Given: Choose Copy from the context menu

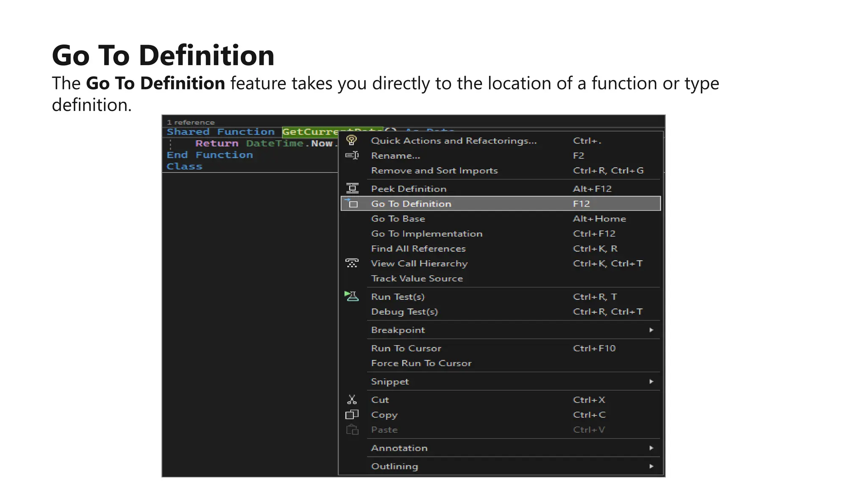Looking at the screenshot, I should [501, 415].
